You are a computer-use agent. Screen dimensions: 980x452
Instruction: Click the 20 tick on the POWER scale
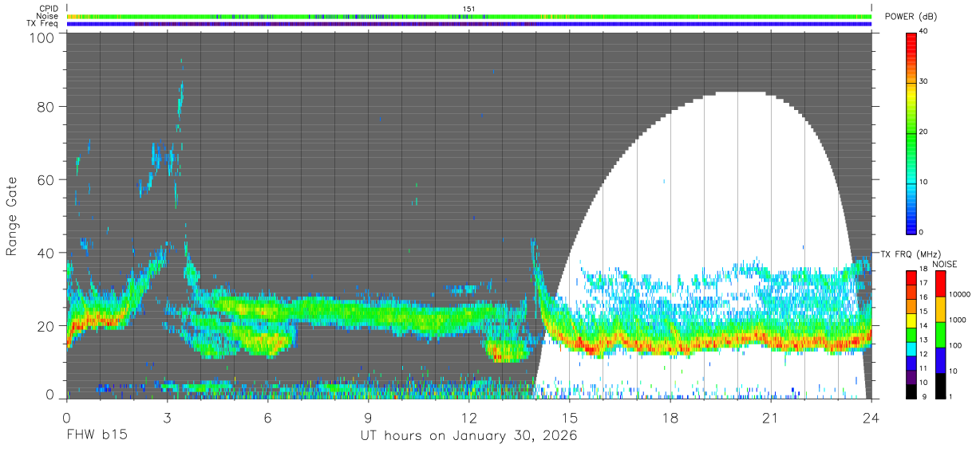coord(924,132)
